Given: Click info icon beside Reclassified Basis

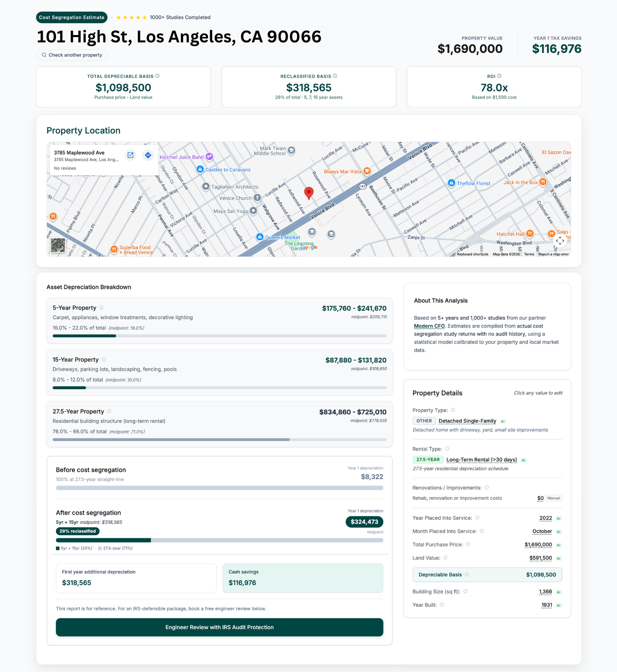Looking at the screenshot, I should [x=335, y=76].
